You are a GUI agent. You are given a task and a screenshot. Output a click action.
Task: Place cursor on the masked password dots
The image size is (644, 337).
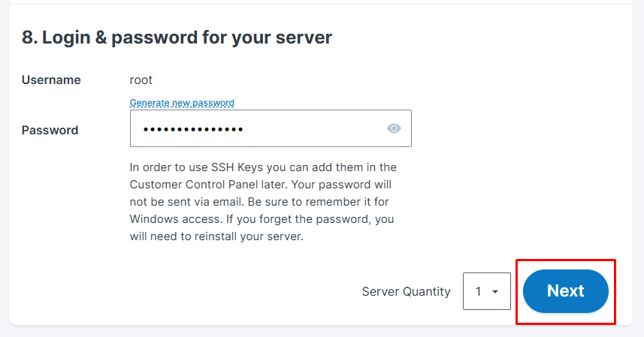click(193, 130)
